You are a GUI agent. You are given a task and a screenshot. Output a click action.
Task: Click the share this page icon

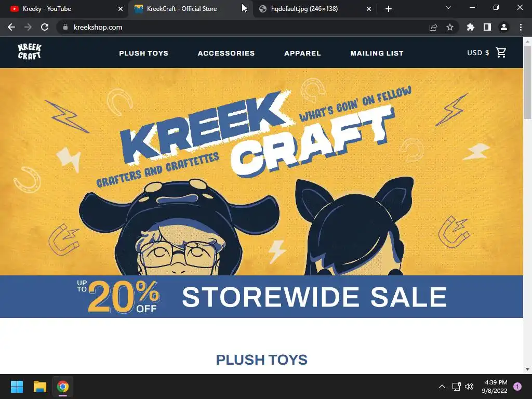[433, 27]
